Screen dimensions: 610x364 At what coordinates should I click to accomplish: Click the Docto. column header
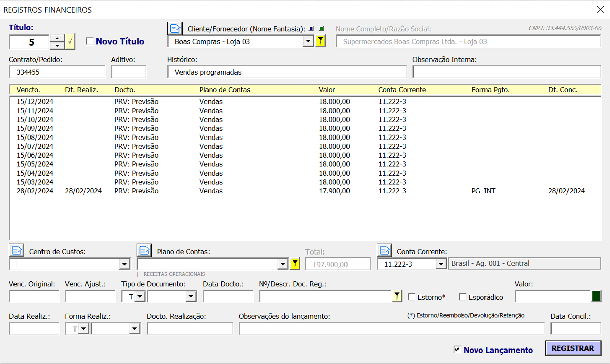coord(125,90)
